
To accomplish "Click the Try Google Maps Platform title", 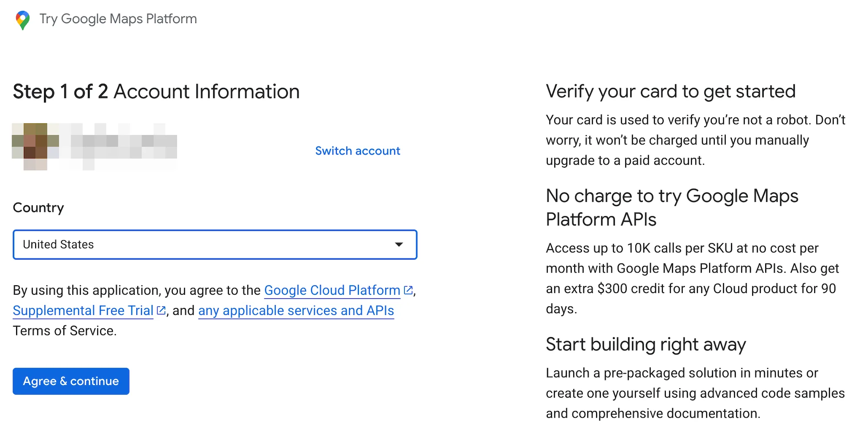I will coord(118,19).
